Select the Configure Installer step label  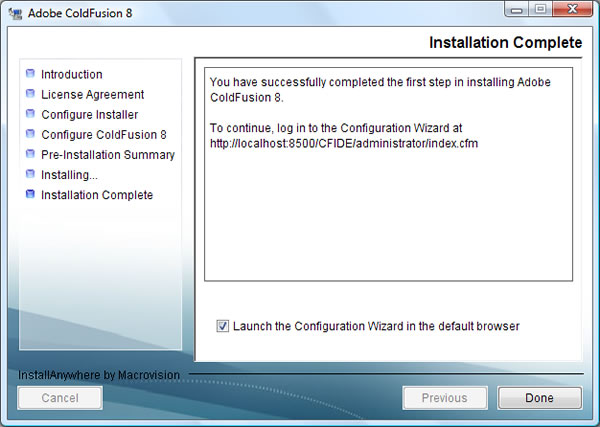tap(90, 114)
